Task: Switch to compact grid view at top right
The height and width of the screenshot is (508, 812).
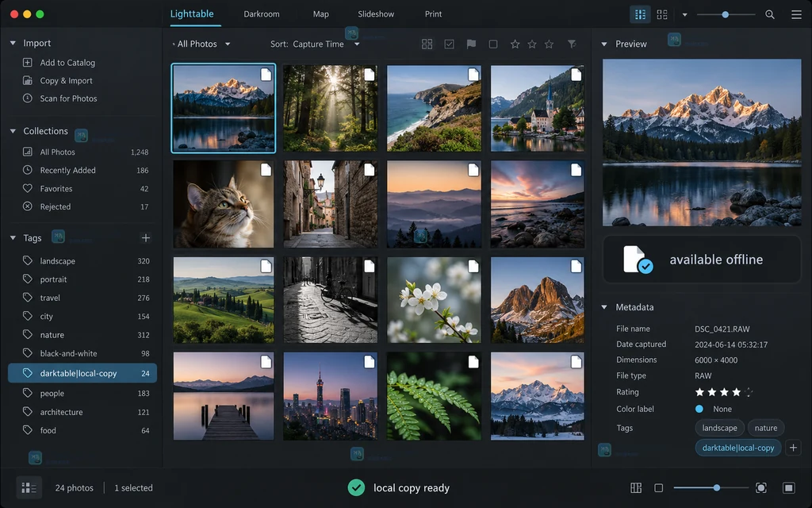Action: tap(640, 14)
